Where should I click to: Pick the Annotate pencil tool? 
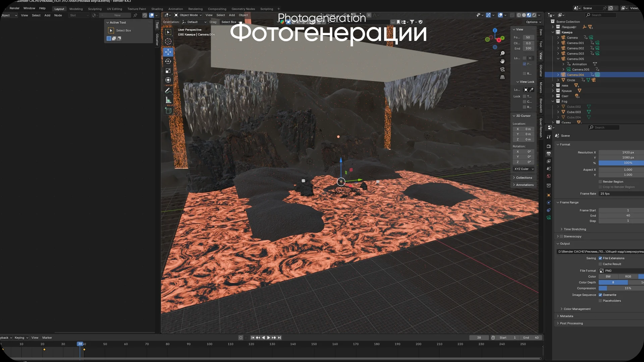click(168, 90)
